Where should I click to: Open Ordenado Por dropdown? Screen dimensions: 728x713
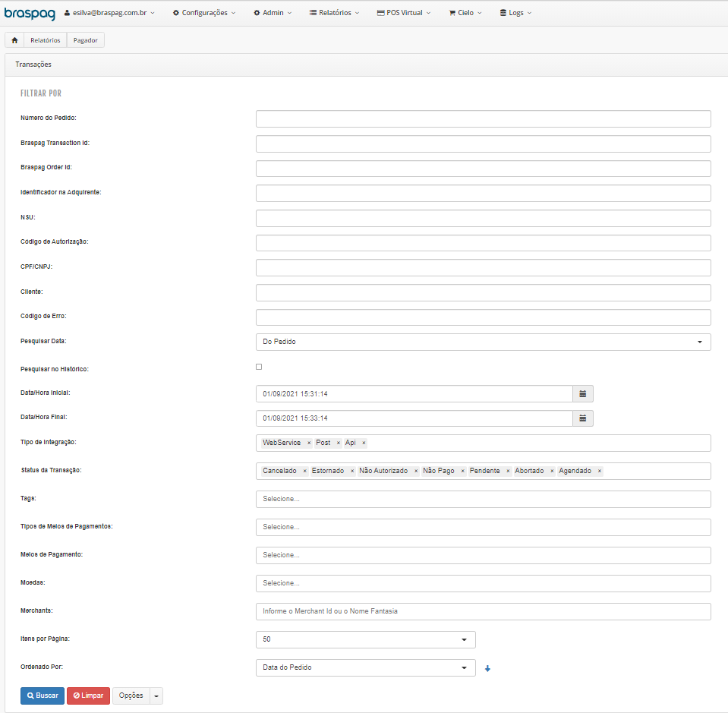(x=365, y=667)
